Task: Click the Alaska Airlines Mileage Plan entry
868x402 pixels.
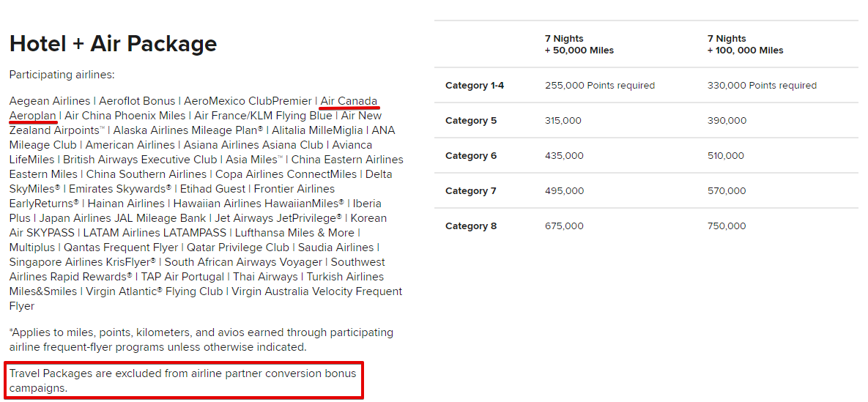Action: [x=188, y=130]
